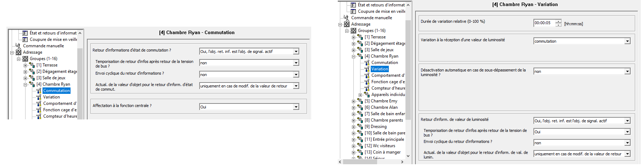Click tree scroll down arrow in Variation window
Viewport: 644px width, 166px height.
click(x=408, y=156)
